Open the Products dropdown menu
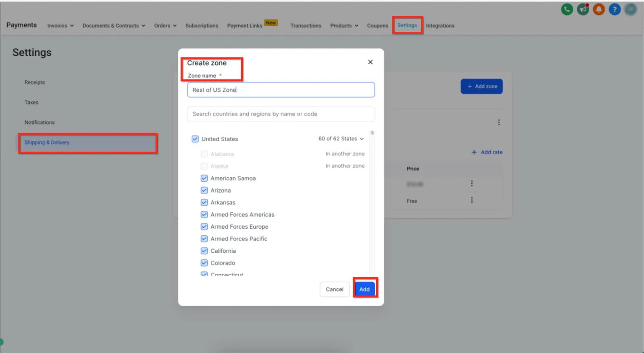This screenshot has width=644, height=353. point(344,26)
